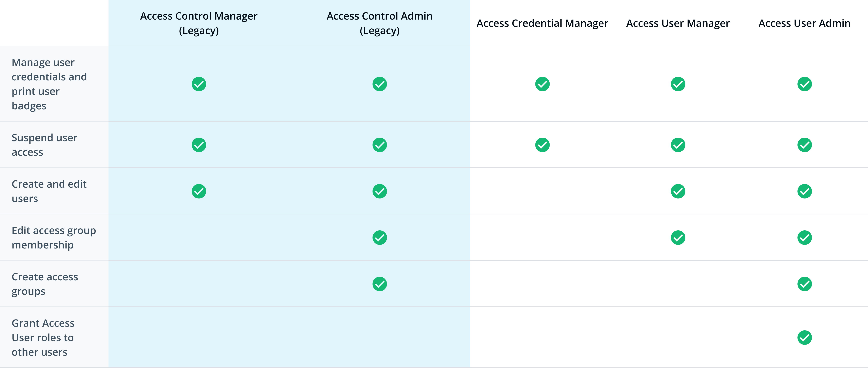
Task: Click the Create access groups row label
Action: (45, 284)
